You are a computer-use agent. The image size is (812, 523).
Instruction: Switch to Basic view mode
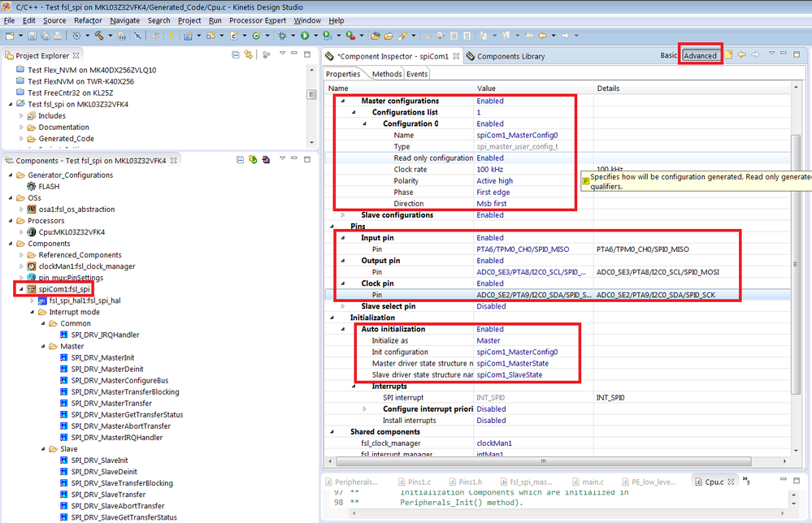pyautogui.click(x=668, y=55)
